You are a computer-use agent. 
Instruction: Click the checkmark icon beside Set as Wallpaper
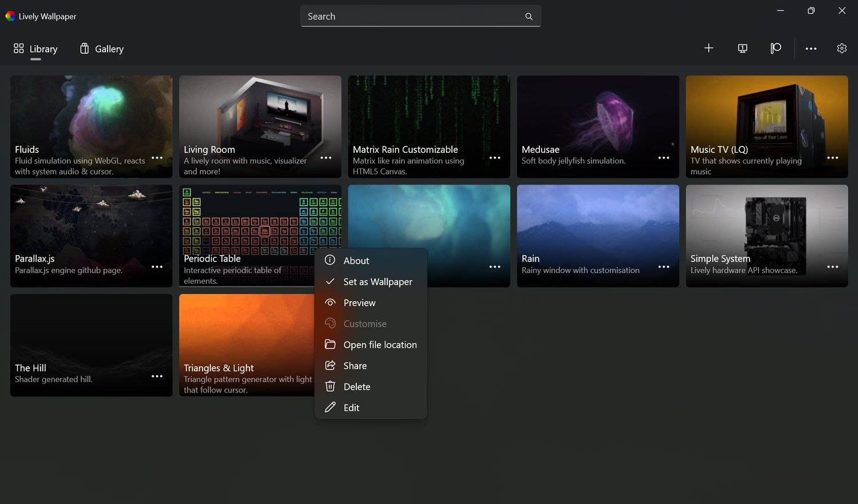[330, 281]
